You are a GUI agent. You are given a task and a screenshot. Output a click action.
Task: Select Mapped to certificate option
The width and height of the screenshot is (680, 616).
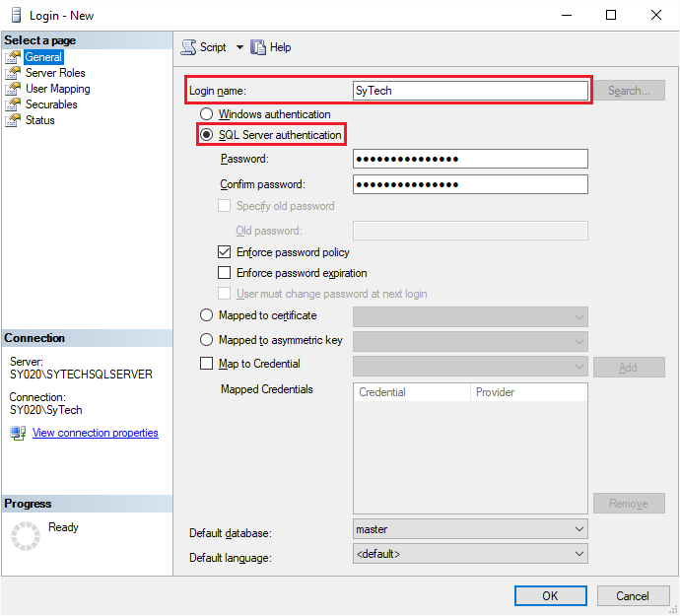[x=206, y=315]
